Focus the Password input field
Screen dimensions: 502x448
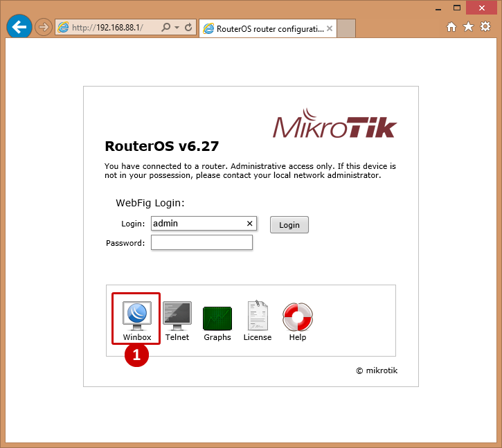(201, 242)
